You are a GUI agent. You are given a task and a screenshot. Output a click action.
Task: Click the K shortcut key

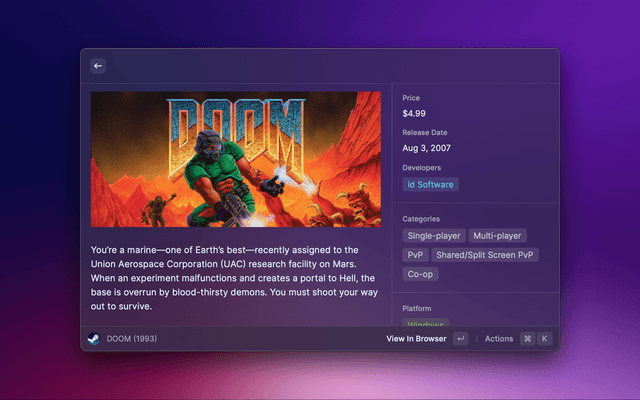pyautogui.click(x=545, y=339)
